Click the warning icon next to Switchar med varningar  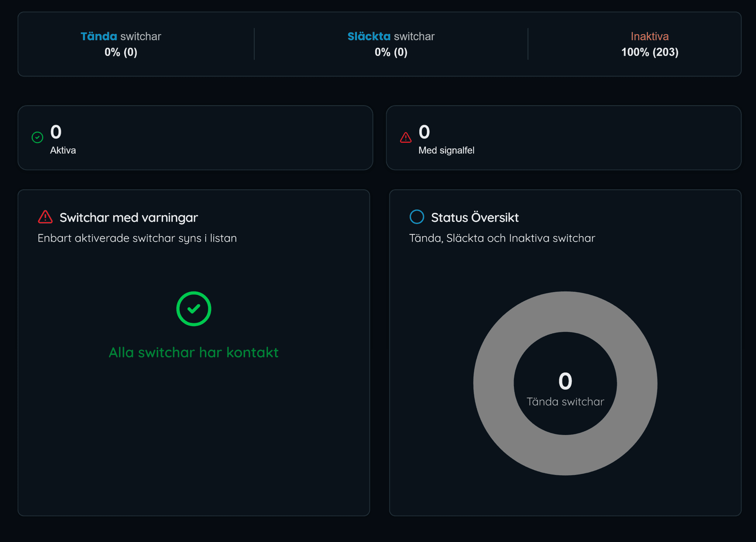tap(45, 217)
